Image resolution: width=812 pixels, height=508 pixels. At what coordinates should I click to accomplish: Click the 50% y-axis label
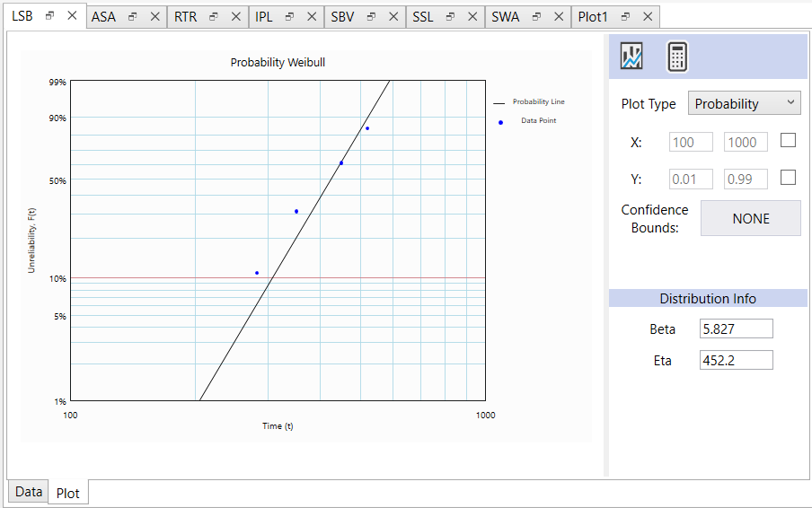[58, 181]
